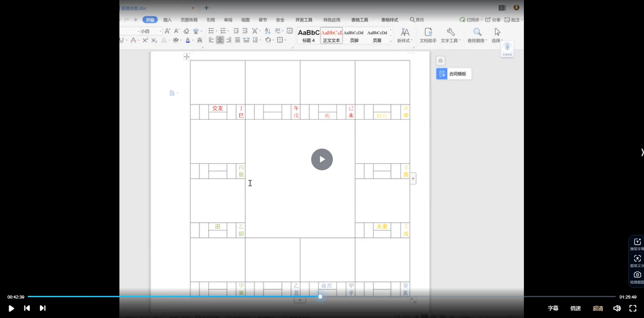
Task: Apply the 标题 4 heading style
Action: (309, 36)
